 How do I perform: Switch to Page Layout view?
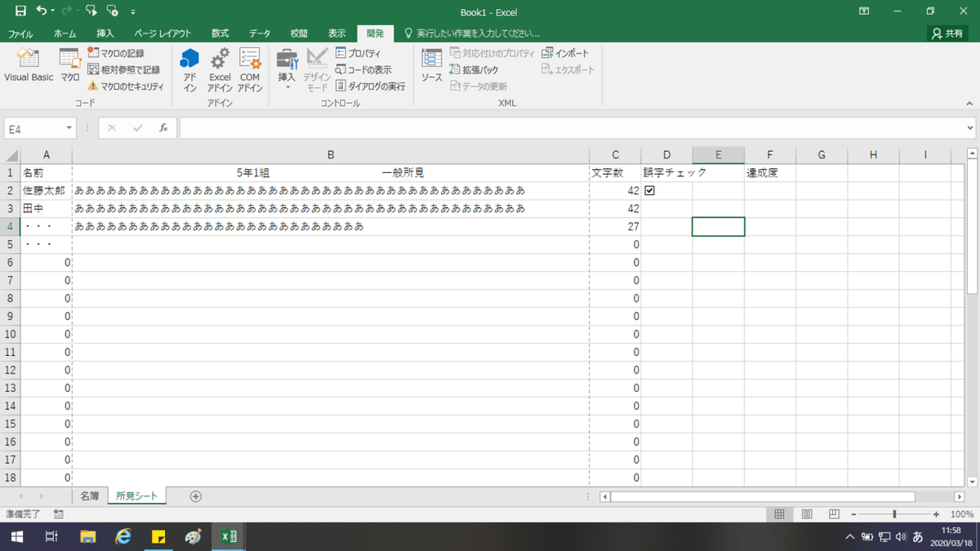[x=806, y=514]
